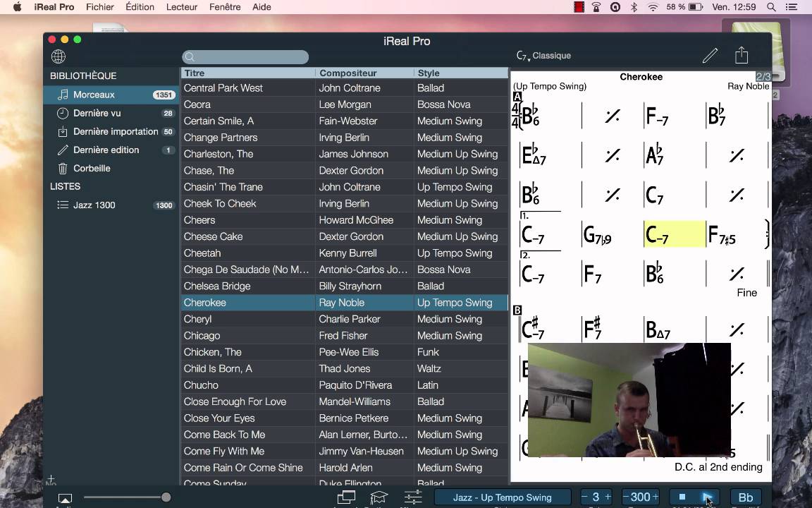Open Dernière vu list
The width and height of the screenshot is (812, 508).
[x=111, y=113]
